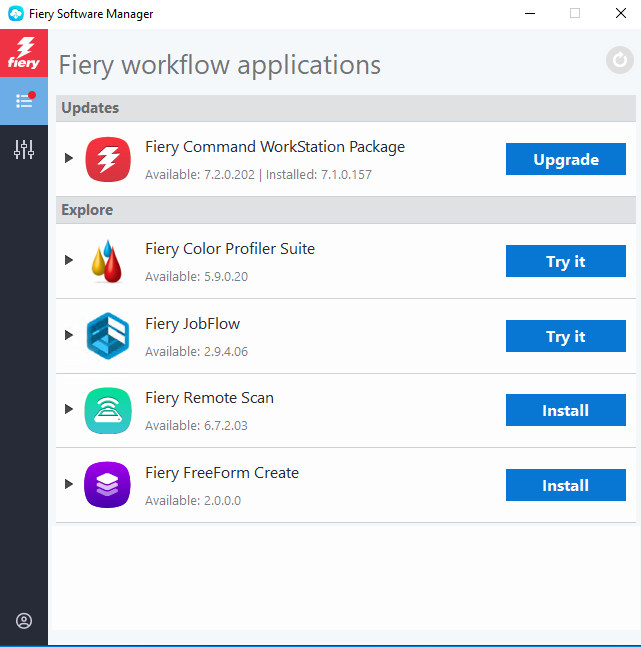The image size is (641, 647).
Task: Click the Fiery FreeForm Create icon
Action: (x=107, y=485)
